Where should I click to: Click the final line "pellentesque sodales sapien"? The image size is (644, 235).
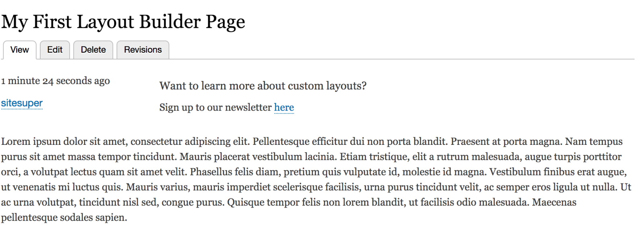64,218
